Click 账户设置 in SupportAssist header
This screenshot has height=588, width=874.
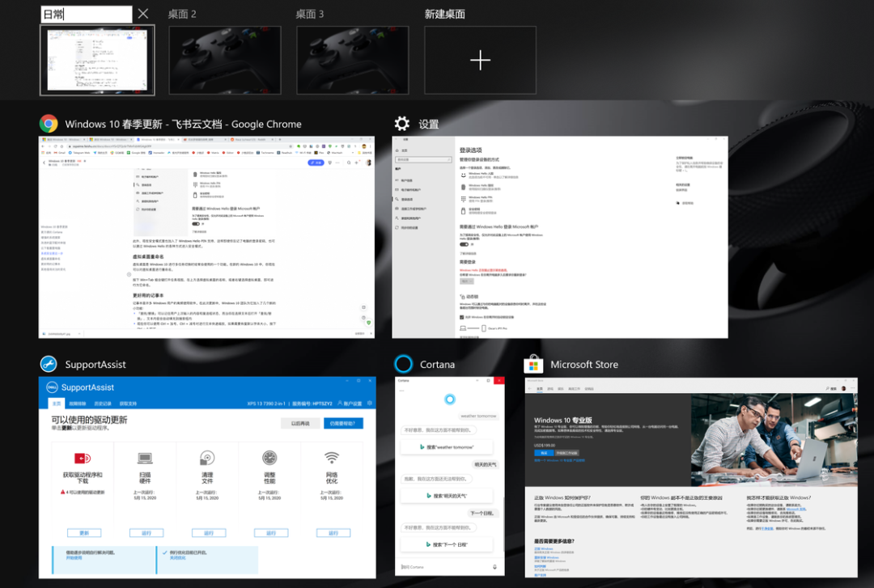350,403
